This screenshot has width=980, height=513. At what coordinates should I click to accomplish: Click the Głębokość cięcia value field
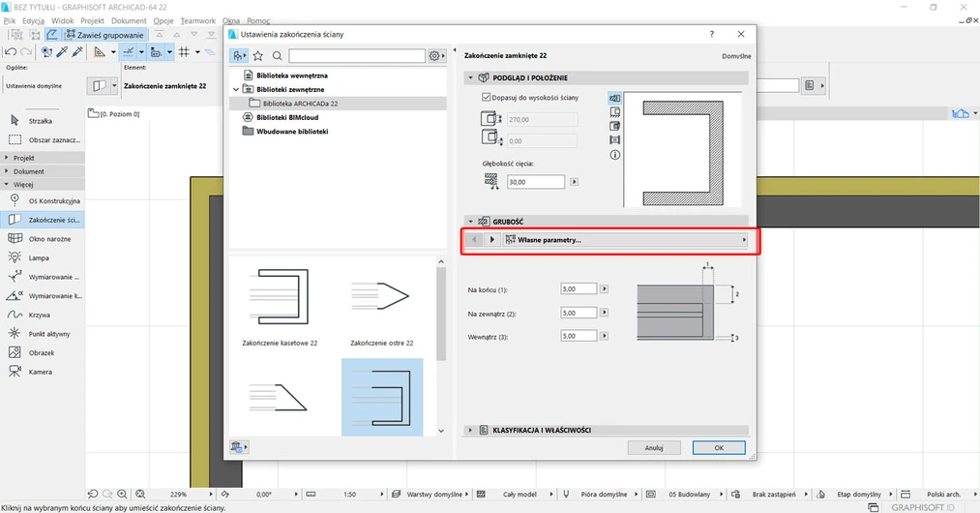click(536, 182)
